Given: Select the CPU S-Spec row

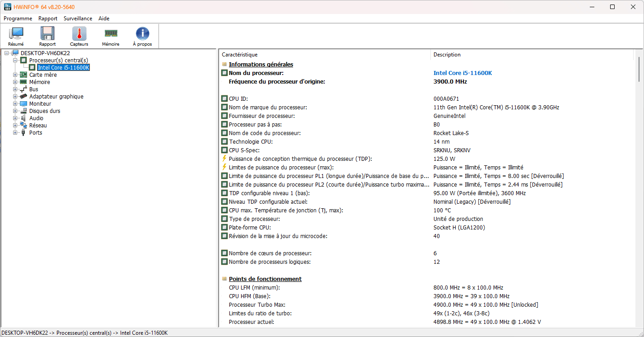Looking at the screenshot, I should 427,150.
